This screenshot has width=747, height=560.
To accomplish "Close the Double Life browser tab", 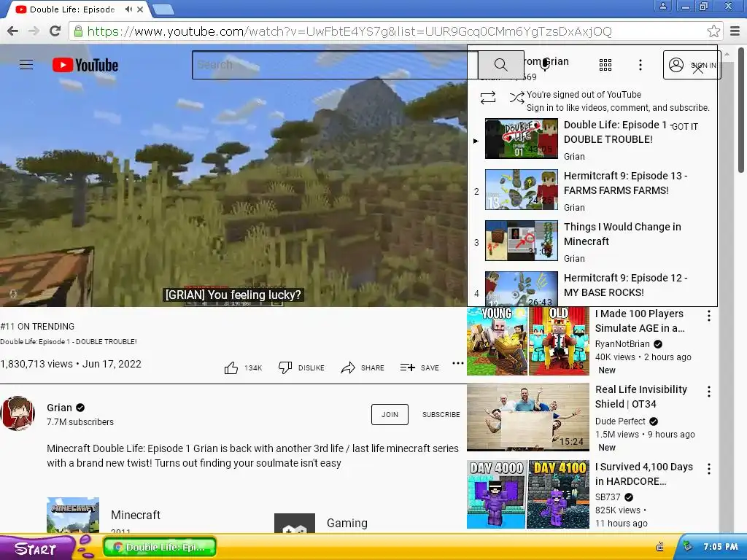I will (140, 9).
